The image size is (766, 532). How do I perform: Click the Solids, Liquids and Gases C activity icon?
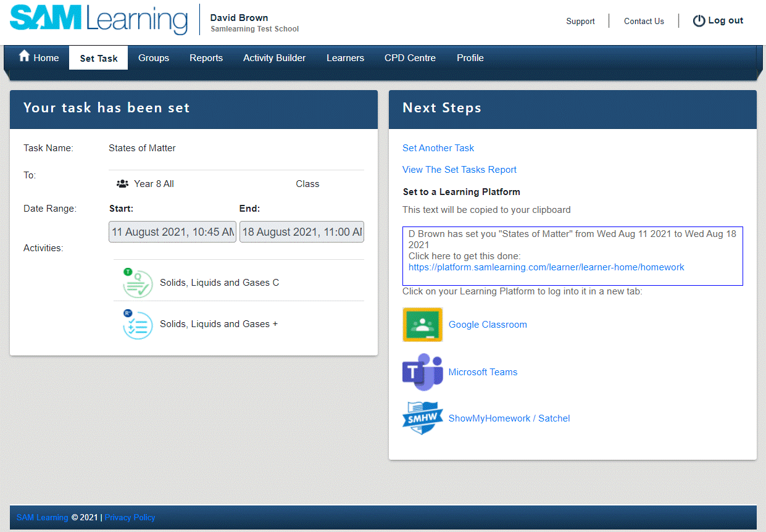tap(138, 283)
